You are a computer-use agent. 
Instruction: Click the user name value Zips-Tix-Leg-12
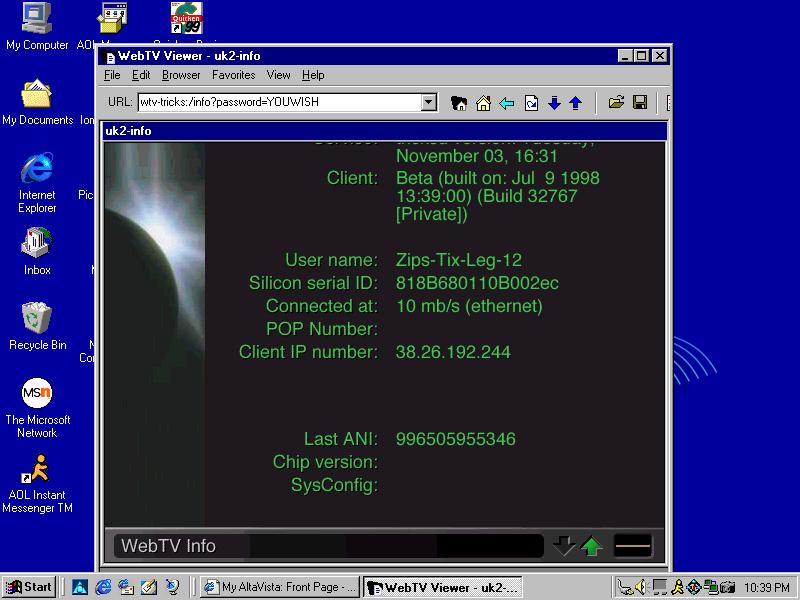click(x=459, y=260)
